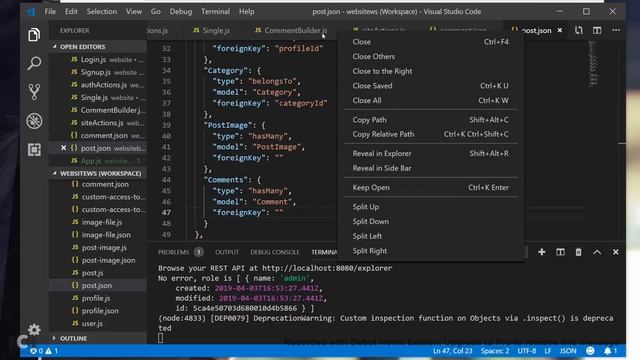Open the Debug view in activity bar
Image resolution: width=640 pixels, height=360 pixels.
click(x=34, y=121)
